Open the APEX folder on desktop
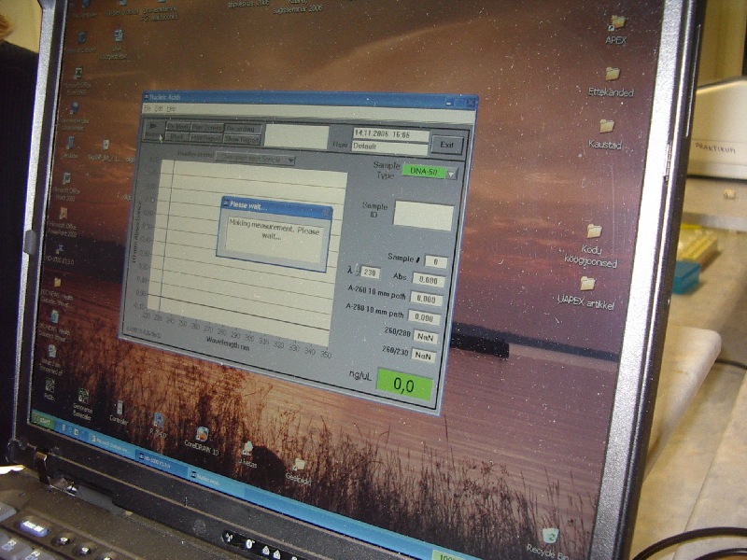 coord(616,30)
